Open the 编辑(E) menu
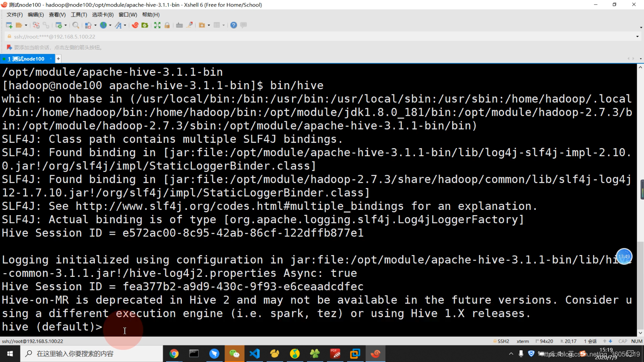This screenshot has height=362, width=644. [x=36, y=15]
